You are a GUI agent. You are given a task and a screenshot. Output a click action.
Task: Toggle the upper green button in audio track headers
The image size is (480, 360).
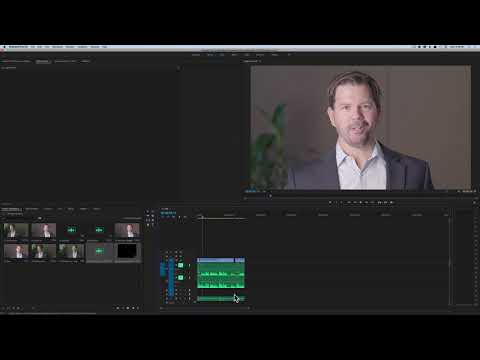180,265
